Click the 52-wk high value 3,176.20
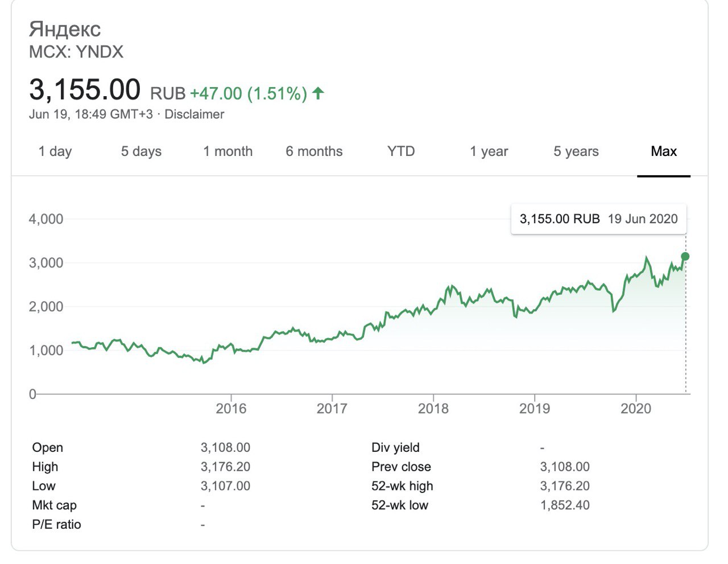This screenshot has height=564, width=728. [565, 487]
